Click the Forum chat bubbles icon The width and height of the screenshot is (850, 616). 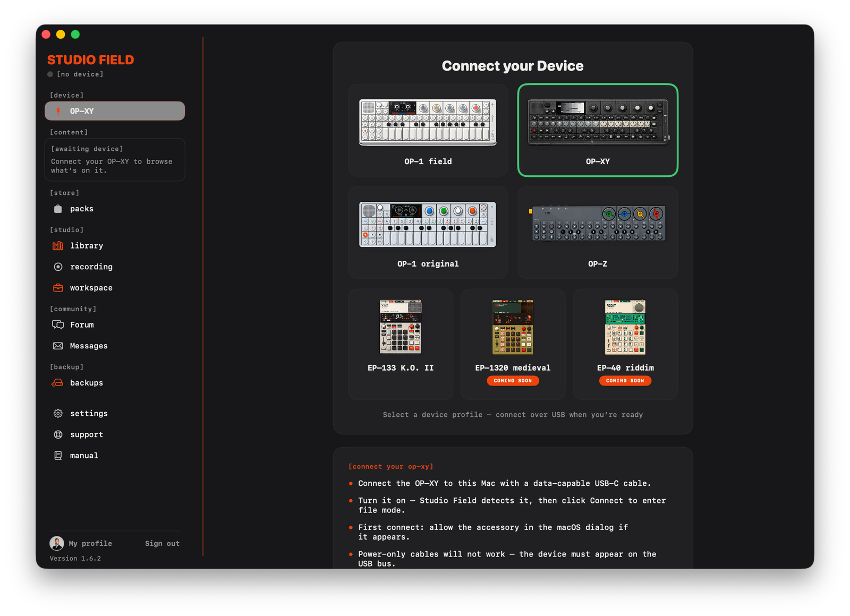[58, 324]
